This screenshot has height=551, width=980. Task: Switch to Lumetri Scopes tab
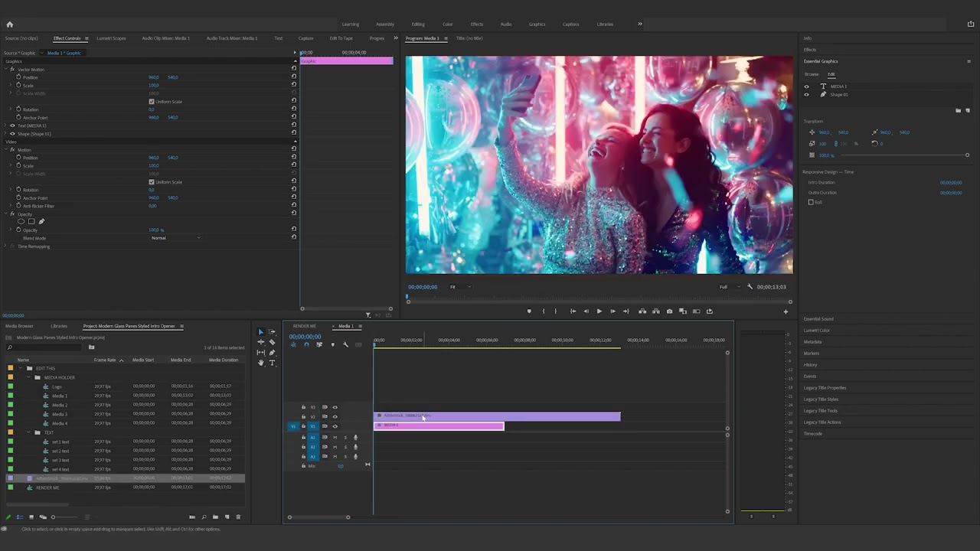(111, 38)
